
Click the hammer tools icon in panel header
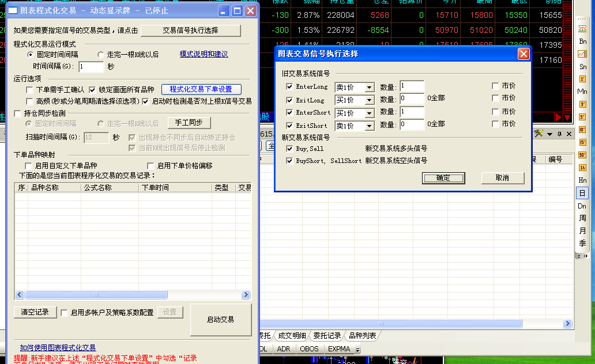pyautogui.click(x=538, y=134)
